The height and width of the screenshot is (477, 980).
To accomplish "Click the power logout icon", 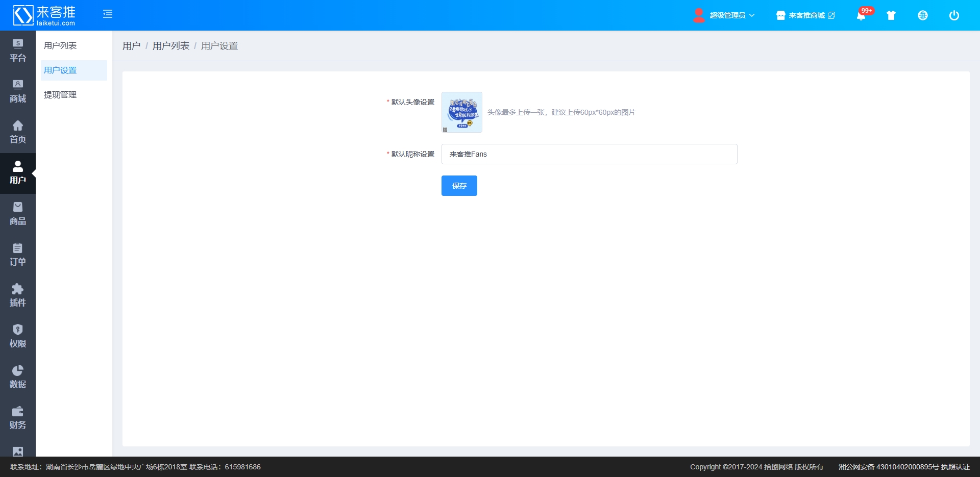I will point(954,15).
